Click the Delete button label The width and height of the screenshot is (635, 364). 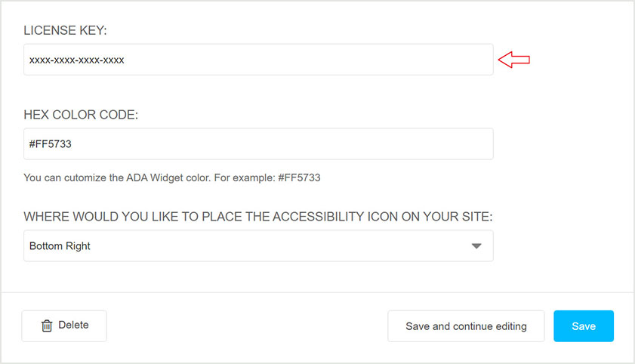[73, 325]
